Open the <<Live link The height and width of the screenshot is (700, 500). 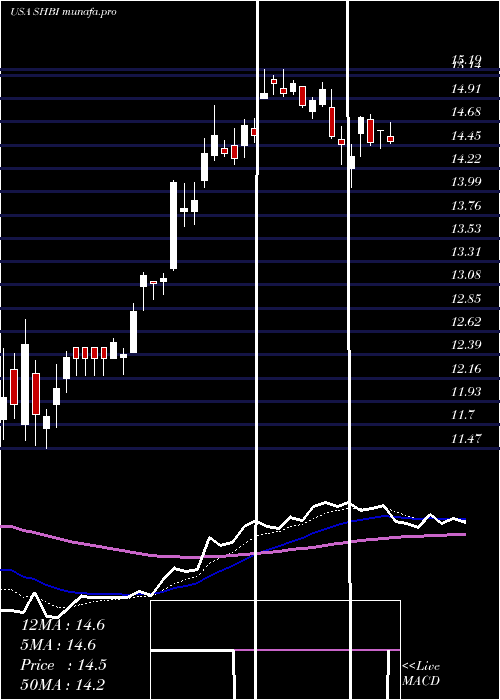(x=421, y=667)
